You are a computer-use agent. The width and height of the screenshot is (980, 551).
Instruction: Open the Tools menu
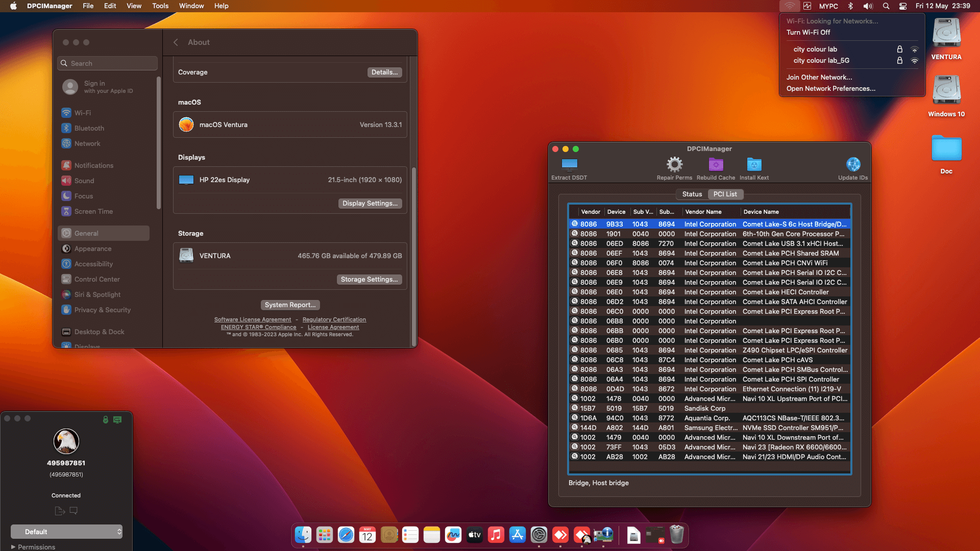coord(160,6)
